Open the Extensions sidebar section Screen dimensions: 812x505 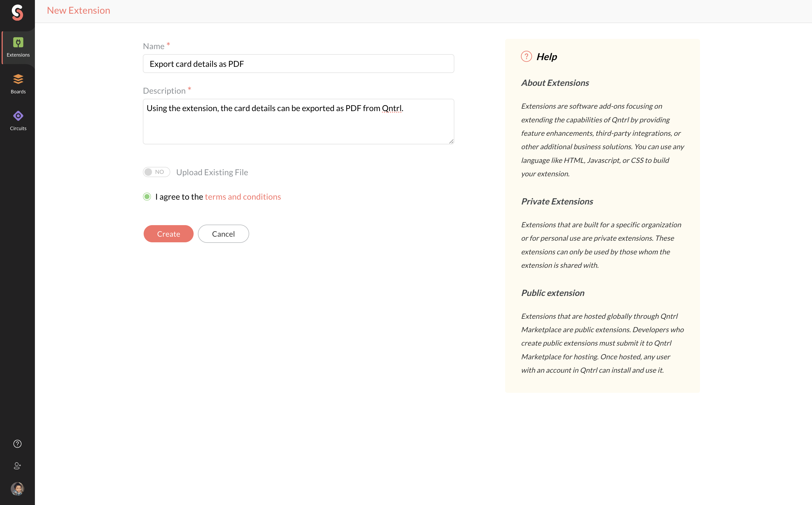point(18,47)
